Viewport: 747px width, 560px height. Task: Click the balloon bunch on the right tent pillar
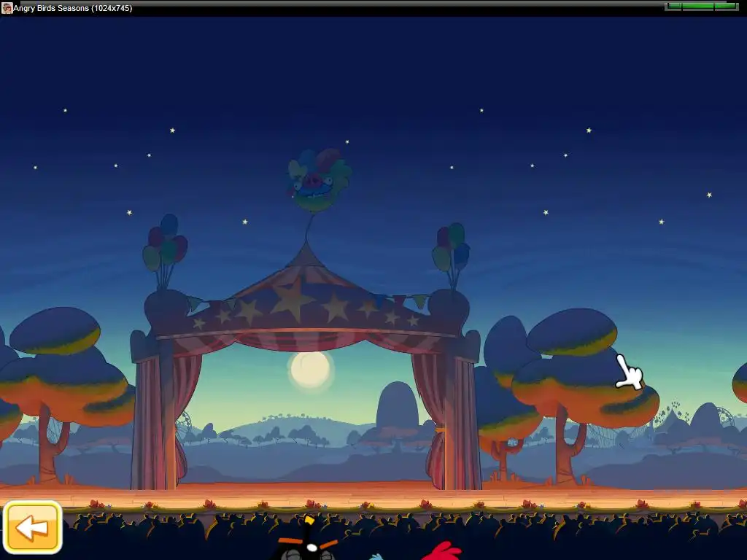[451, 254]
